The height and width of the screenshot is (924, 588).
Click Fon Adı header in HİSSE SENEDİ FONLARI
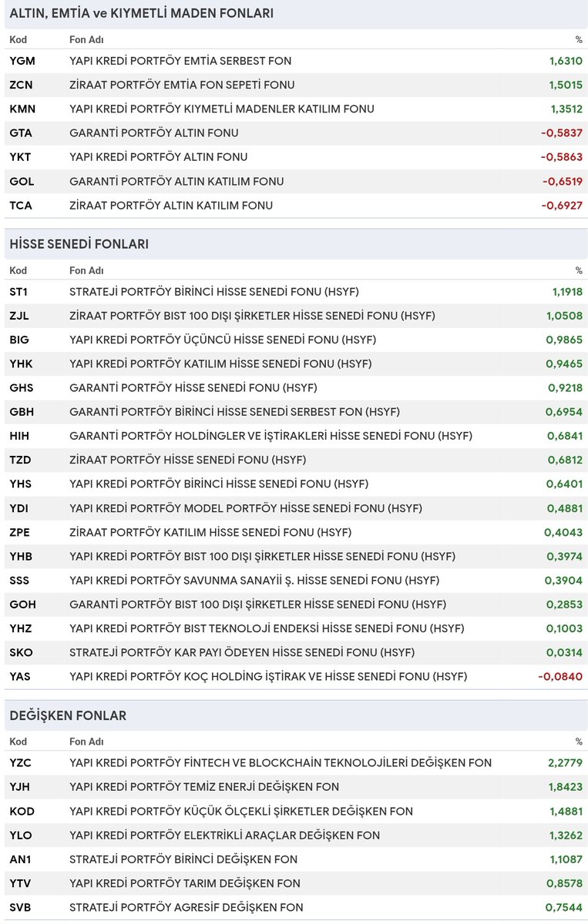pos(86,271)
